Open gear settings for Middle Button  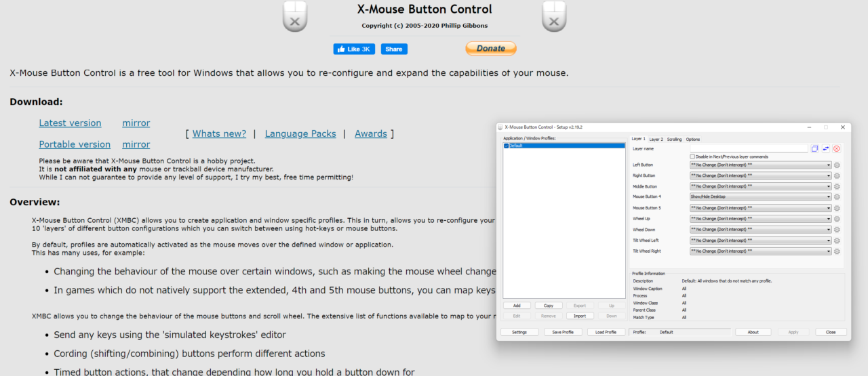click(837, 186)
